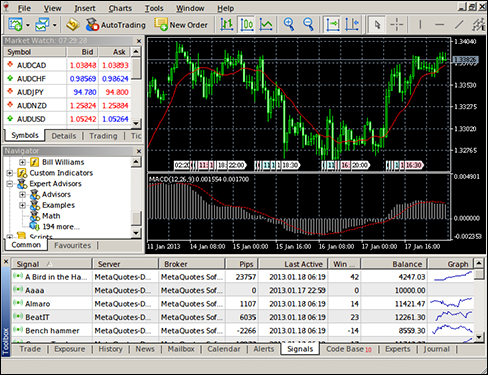Select the horizontal line drawing tool
The width and height of the screenshot is (488, 375).
pyautogui.click(x=440, y=25)
